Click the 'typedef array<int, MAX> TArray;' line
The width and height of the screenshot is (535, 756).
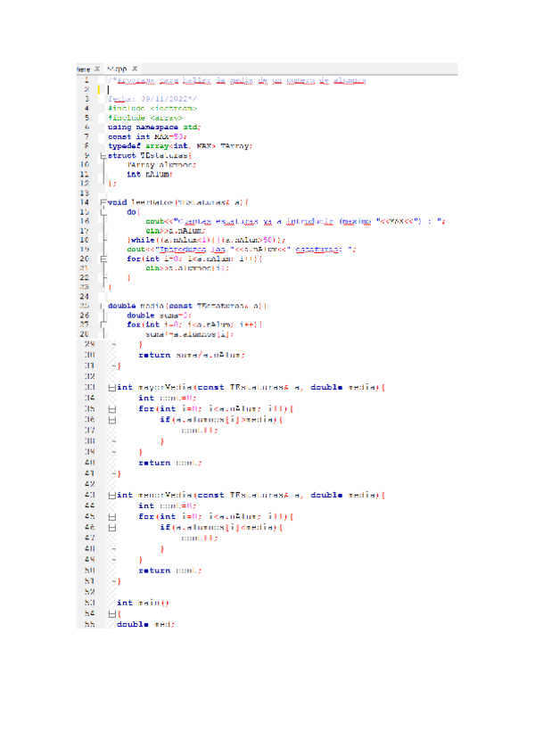click(x=180, y=145)
